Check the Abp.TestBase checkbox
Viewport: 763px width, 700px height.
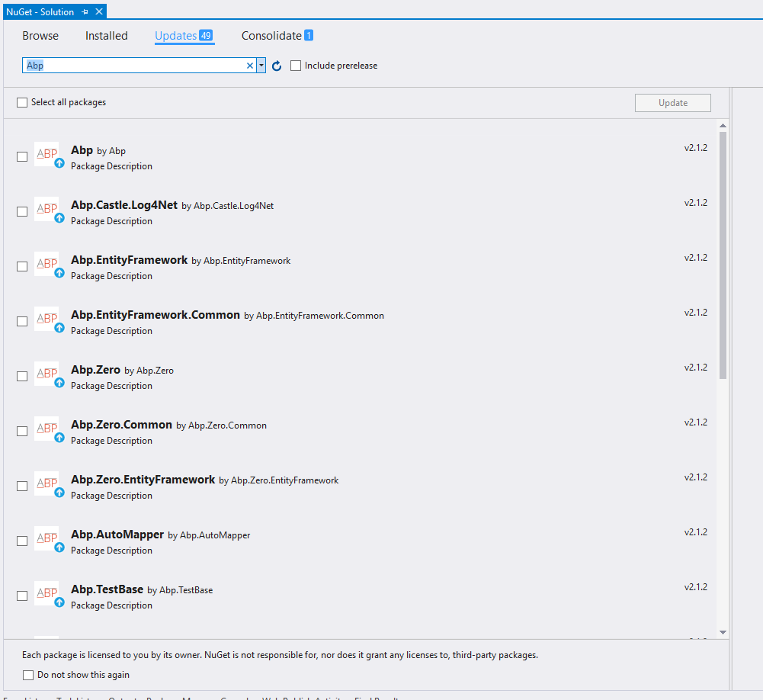[x=22, y=596]
